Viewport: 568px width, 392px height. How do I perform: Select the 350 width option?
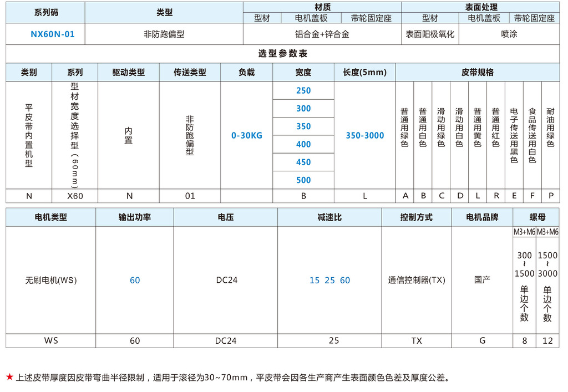(303, 126)
